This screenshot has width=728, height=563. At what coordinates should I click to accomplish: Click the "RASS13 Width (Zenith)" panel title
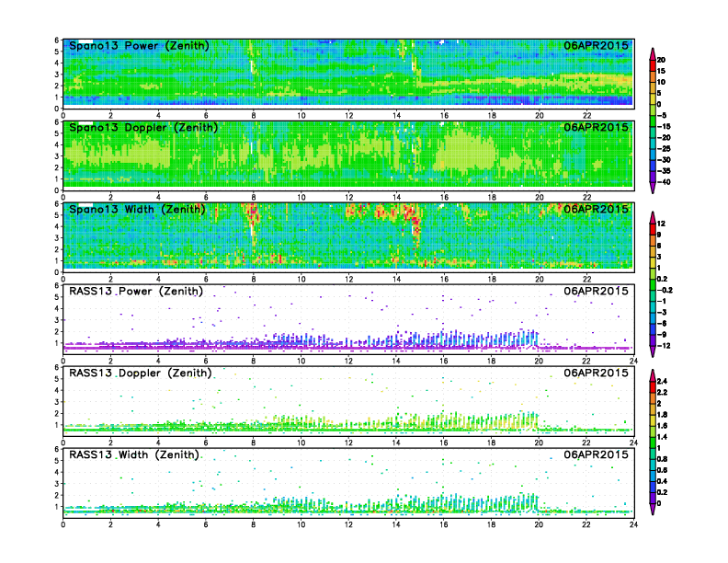click(x=133, y=454)
